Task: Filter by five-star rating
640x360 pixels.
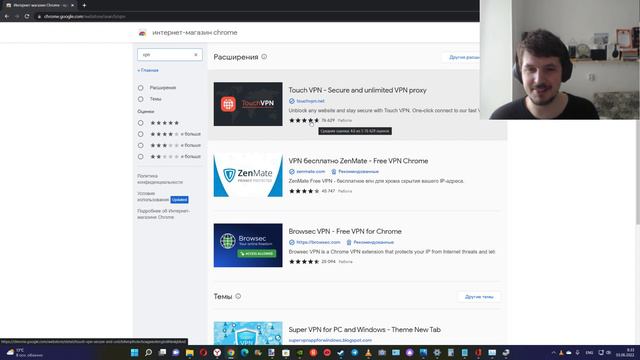Action: click(x=140, y=123)
